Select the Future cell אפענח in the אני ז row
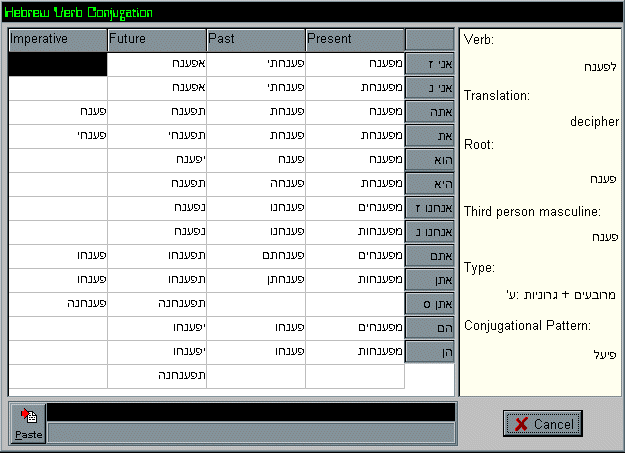 click(157, 64)
